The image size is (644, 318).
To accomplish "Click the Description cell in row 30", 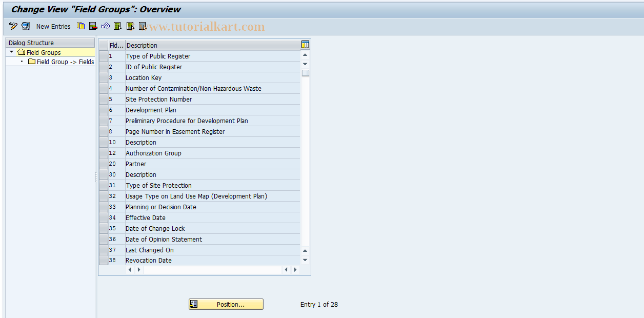I will pos(213,174).
